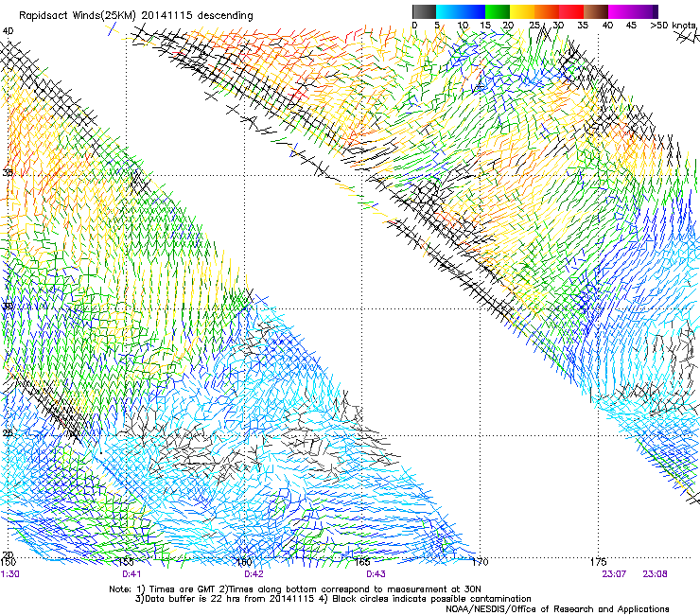Select the red 30-35 knots legend swatch
Viewport: 700px width, 615px height.
[571, 11]
